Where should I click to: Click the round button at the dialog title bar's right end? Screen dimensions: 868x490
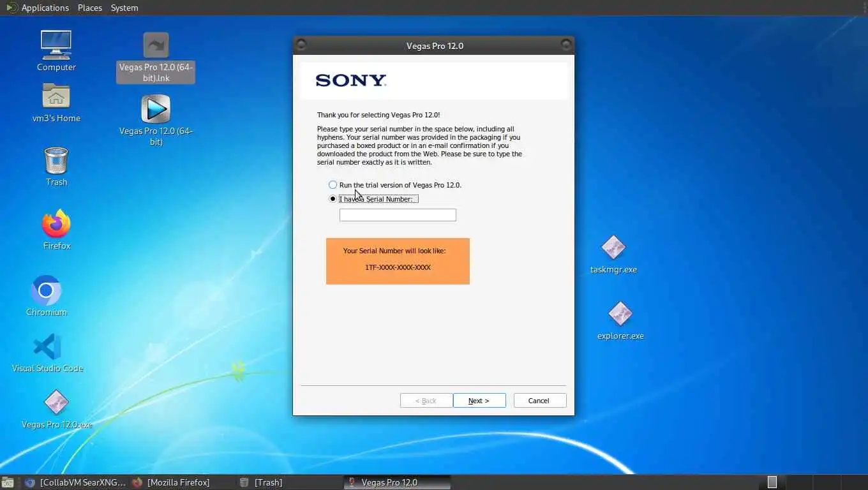click(x=566, y=45)
